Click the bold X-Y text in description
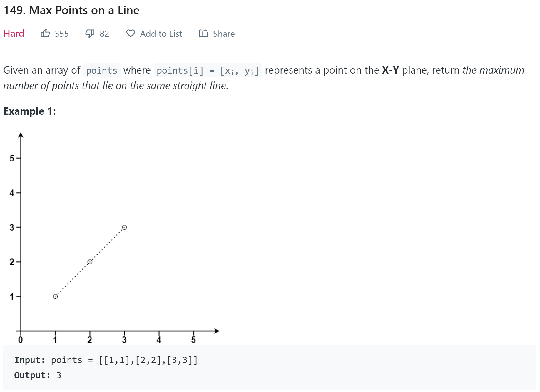The width and height of the screenshot is (540, 392). (x=390, y=70)
